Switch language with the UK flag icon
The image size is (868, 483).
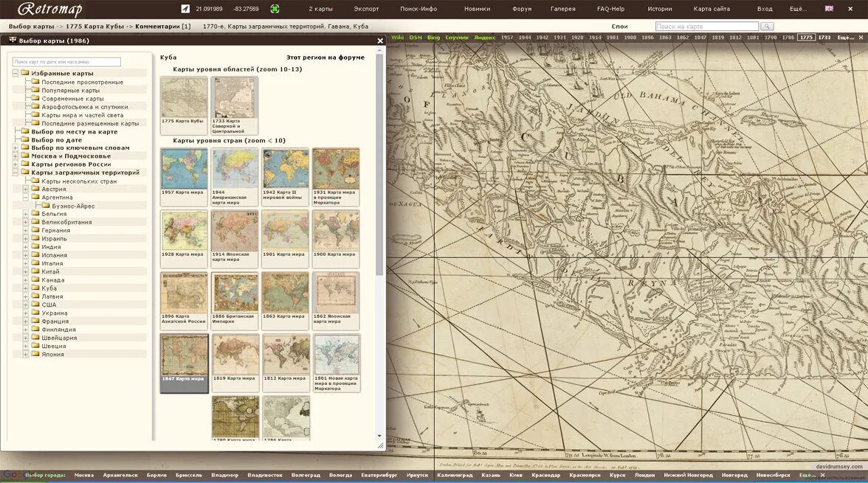pyautogui.click(x=829, y=9)
